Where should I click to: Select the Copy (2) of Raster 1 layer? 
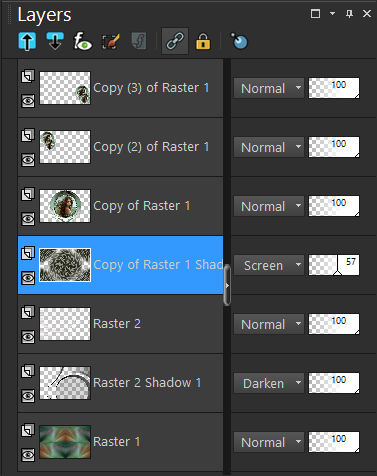(120, 147)
